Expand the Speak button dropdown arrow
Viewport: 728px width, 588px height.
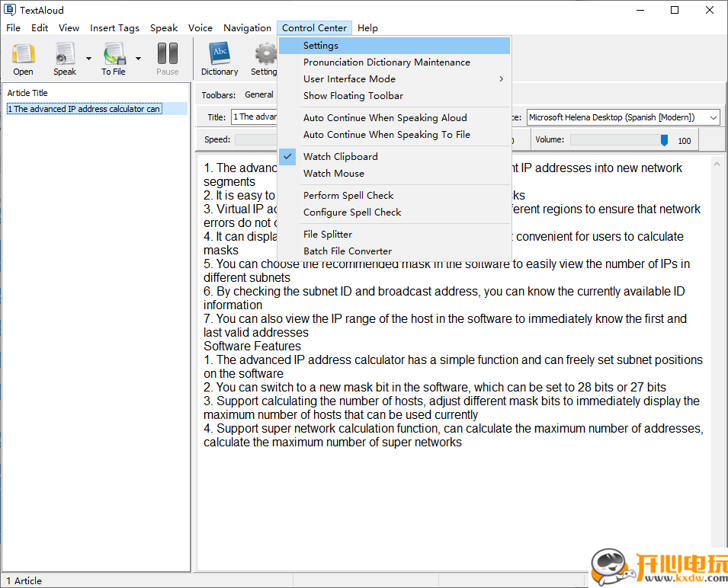pyautogui.click(x=88, y=58)
